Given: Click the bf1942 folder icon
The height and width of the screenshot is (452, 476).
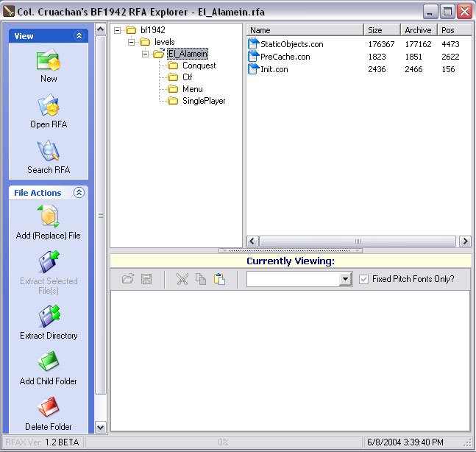Looking at the screenshot, I should click(131, 29).
